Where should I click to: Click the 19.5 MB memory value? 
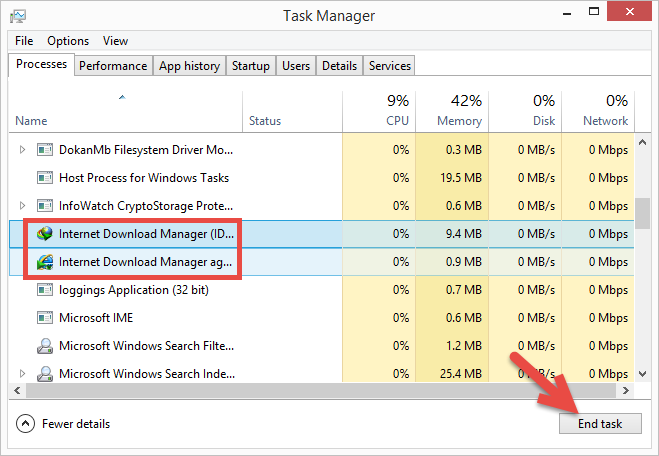[461, 178]
